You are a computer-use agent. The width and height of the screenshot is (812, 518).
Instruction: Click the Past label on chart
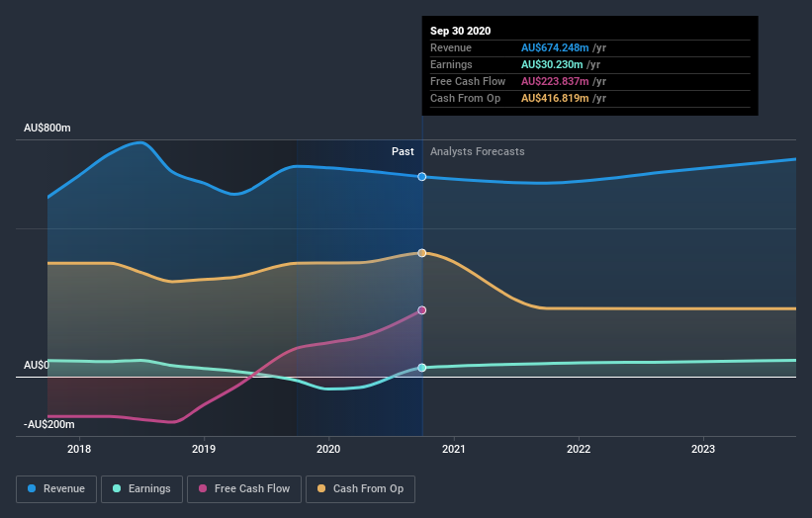pyautogui.click(x=403, y=151)
